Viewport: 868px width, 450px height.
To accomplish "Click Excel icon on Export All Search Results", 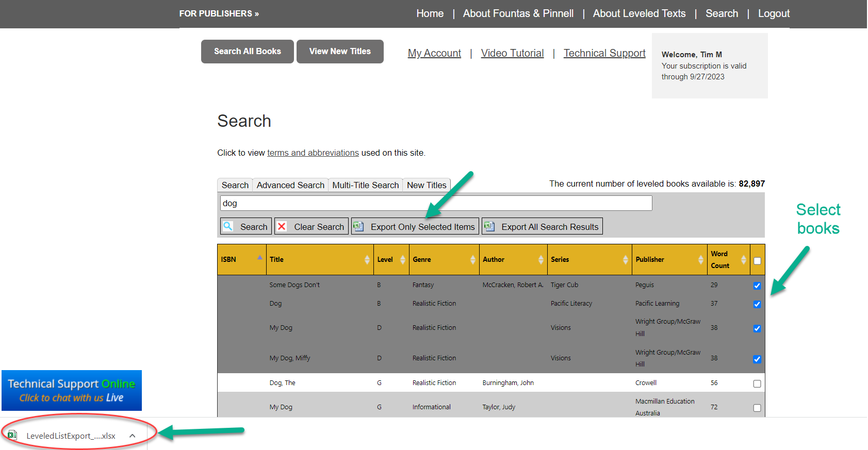I will [489, 226].
